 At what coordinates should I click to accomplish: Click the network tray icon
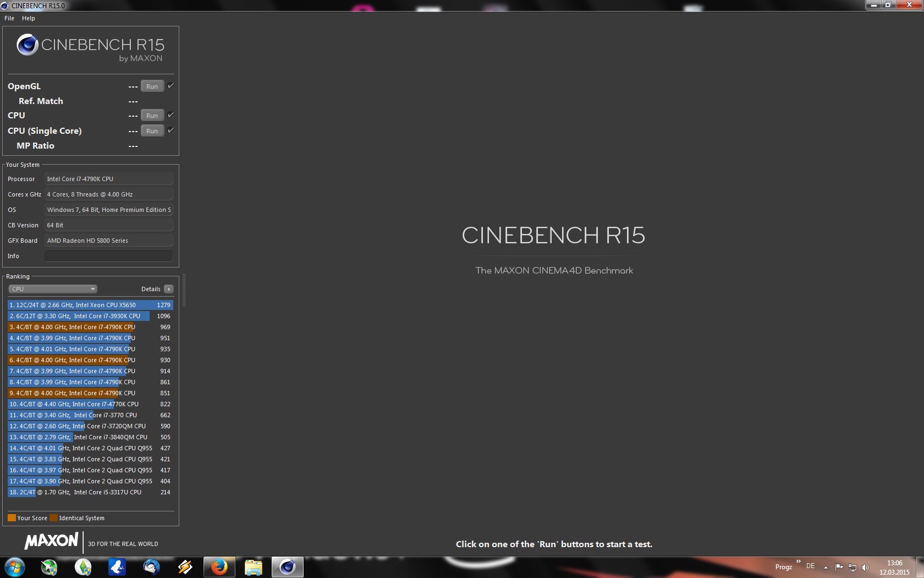coord(852,568)
